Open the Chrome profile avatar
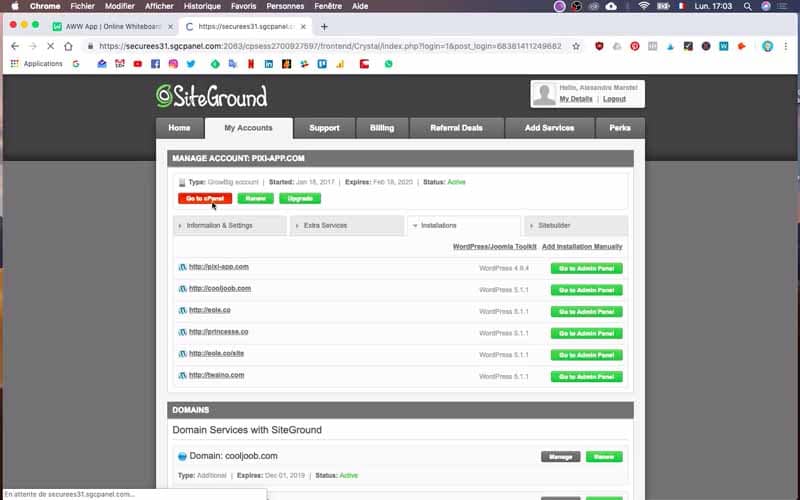 [x=767, y=46]
